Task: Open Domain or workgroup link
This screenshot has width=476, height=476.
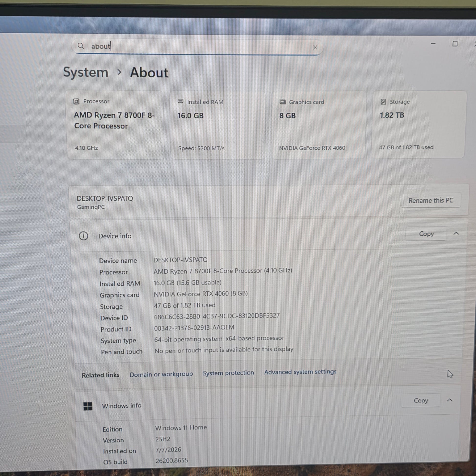Action: (161, 374)
